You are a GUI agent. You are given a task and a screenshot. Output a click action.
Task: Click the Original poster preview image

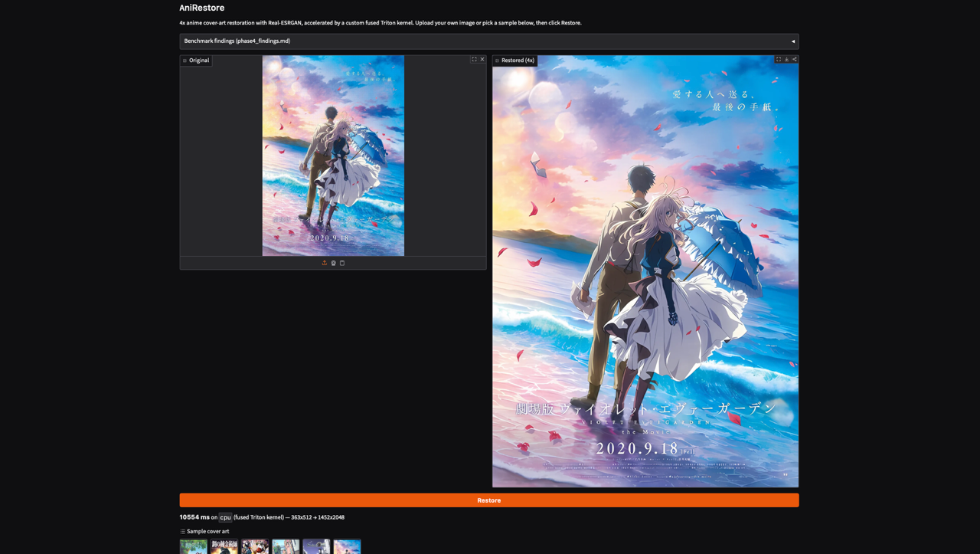pos(333,156)
